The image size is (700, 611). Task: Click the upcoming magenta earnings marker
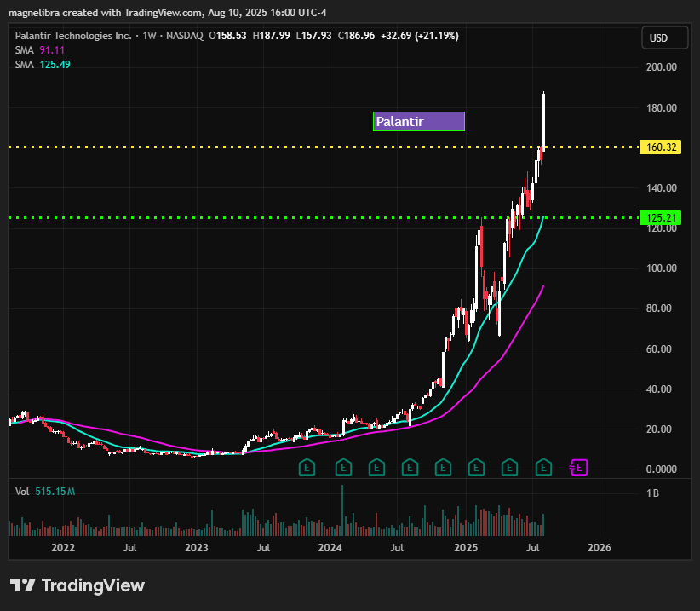578,468
